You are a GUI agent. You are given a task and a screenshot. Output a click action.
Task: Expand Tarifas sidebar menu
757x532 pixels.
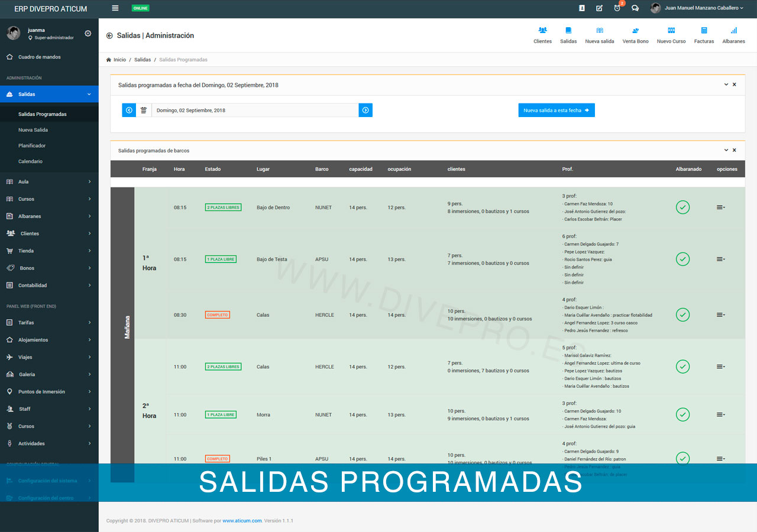coord(49,323)
